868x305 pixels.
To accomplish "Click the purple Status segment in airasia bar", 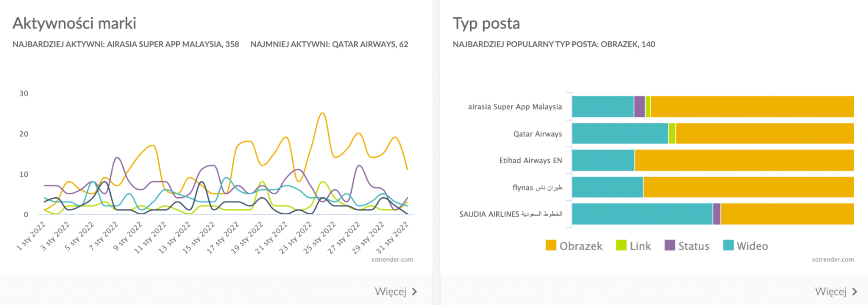I will pyautogui.click(x=639, y=107).
